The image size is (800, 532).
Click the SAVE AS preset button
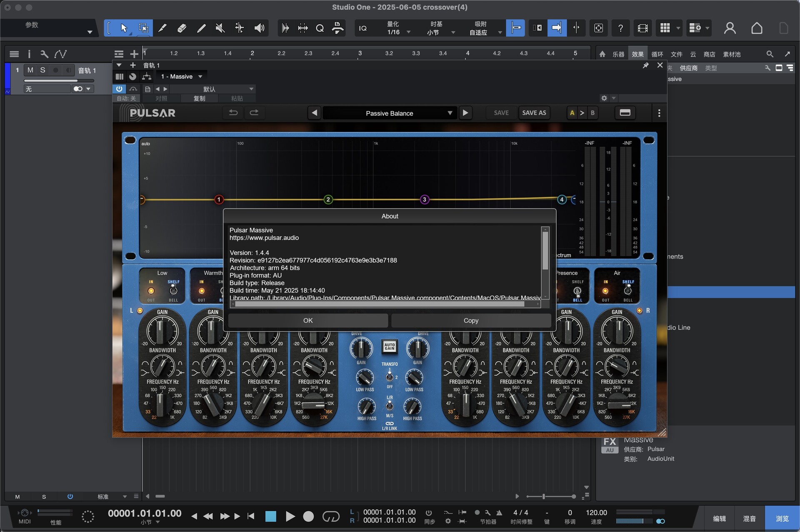(x=534, y=113)
